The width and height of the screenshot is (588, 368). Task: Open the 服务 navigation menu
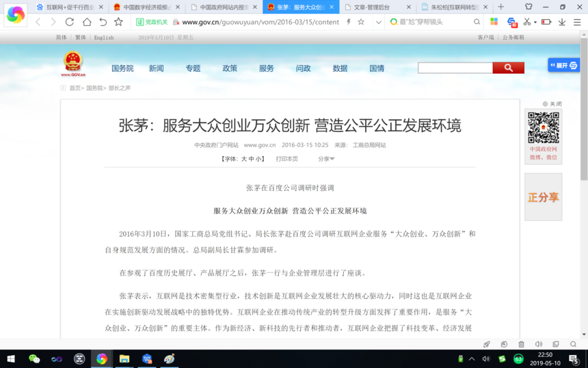pyautogui.click(x=266, y=68)
